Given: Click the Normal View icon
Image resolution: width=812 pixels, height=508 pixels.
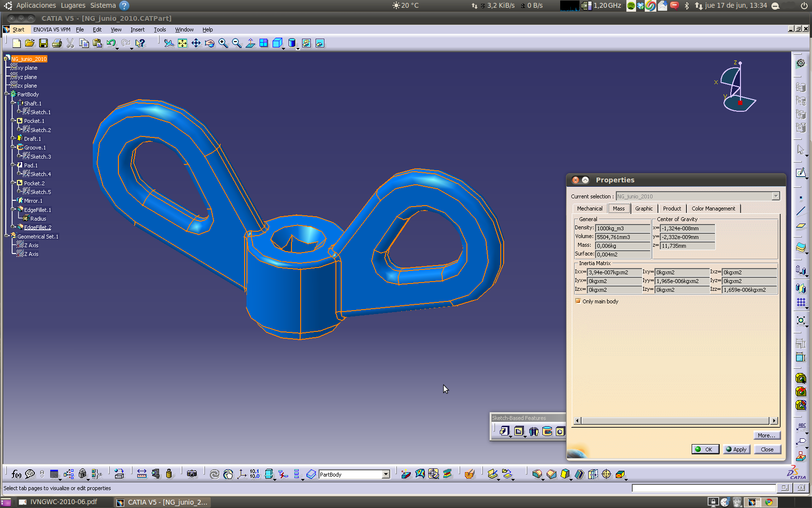Looking at the screenshot, I should 250,44.
